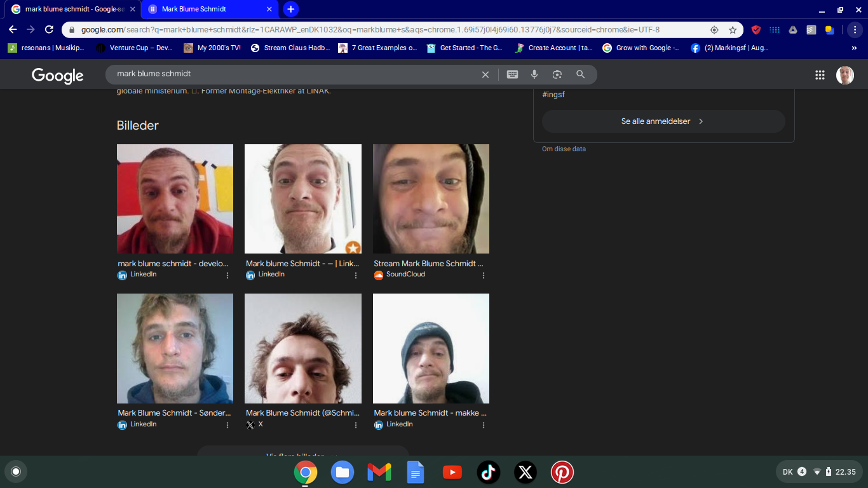Click the location target icon in address bar

click(714, 30)
